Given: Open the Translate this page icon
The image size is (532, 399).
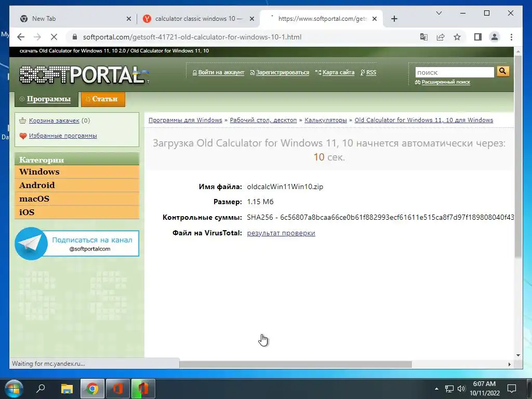Looking at the screenshot, I should tap(423, 37).
